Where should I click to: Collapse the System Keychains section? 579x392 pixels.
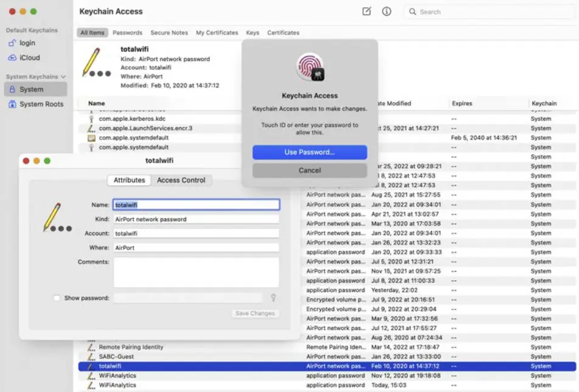tap(63, 77)
